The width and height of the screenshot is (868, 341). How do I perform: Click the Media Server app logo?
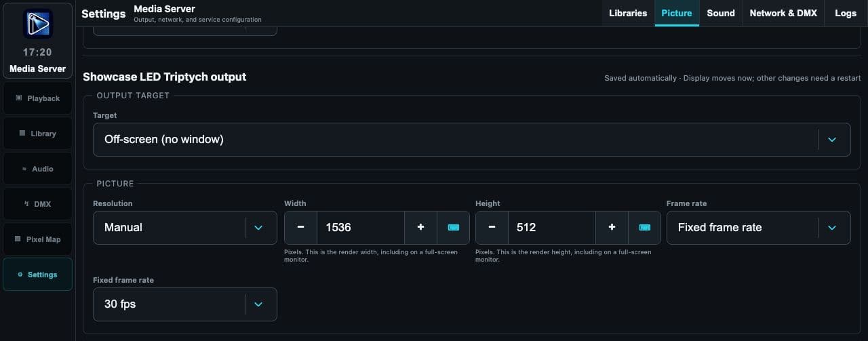pyautogui.click(x=37, y=24)
